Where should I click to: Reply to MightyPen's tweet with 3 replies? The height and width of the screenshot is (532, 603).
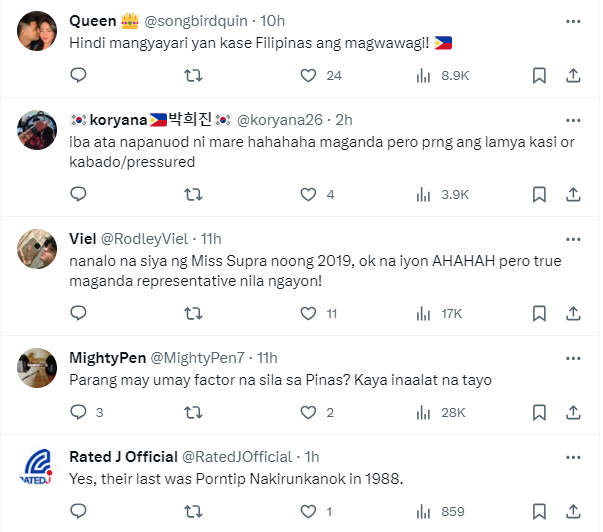(x=79, y=412)
